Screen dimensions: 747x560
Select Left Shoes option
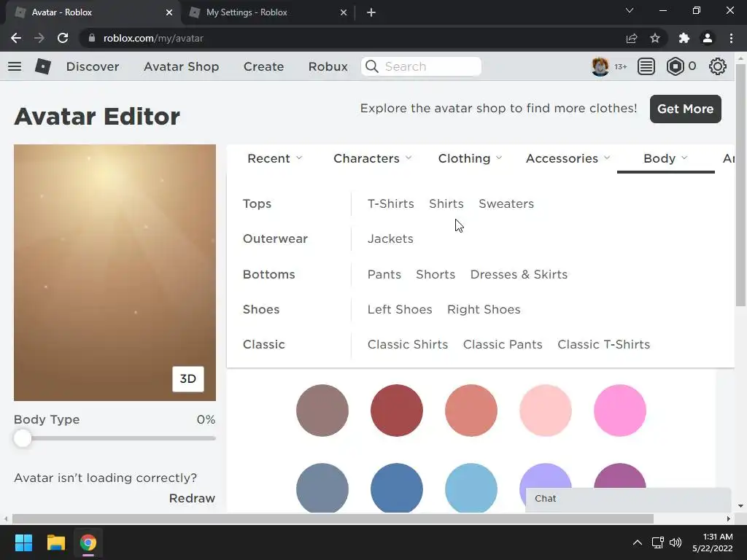(400, 309)
